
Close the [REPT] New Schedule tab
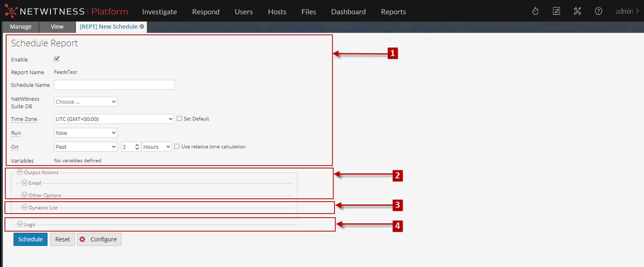tap(142, 26)
